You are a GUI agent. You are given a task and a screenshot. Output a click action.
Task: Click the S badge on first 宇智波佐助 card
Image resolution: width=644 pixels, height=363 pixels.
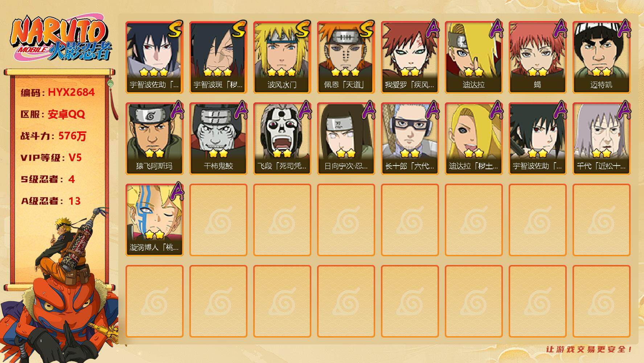click(175, 30)
